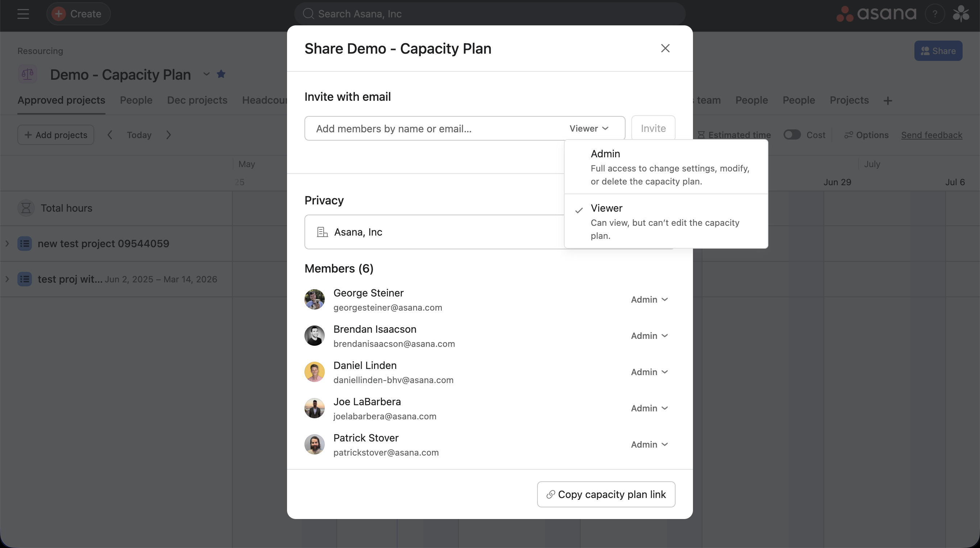The width and height of the screenshot is (980, 548).
Task: Click the Estimated time option
Action: (734, 135)
